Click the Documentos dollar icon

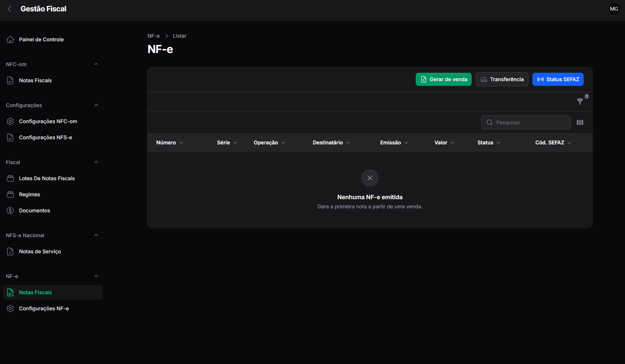[x=10, y=211]
